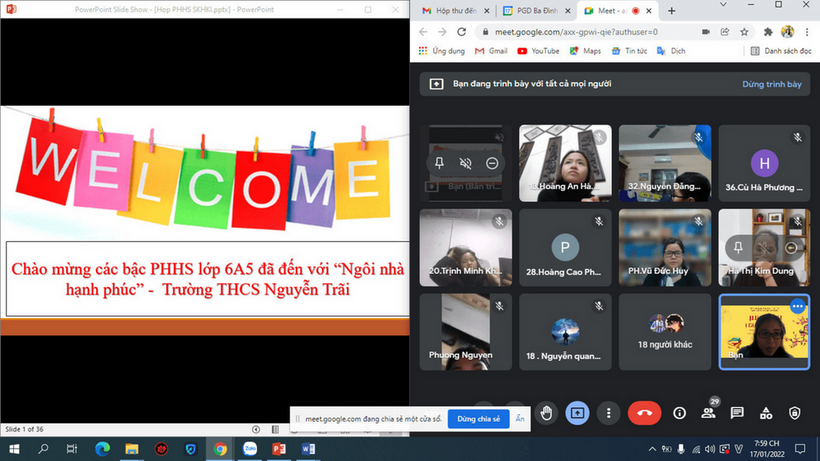
Task: Open meeting details info icon
Action: [x=679, y=413]
